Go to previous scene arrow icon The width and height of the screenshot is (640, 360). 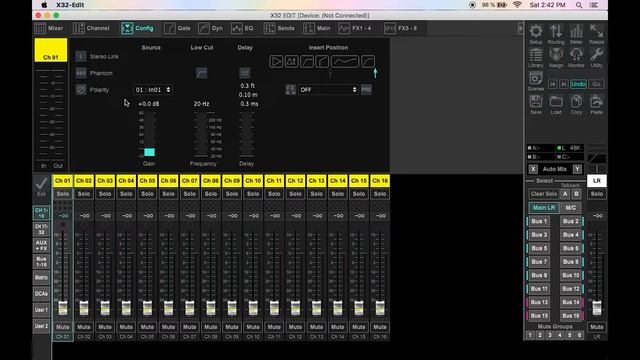tap(553, 84)
